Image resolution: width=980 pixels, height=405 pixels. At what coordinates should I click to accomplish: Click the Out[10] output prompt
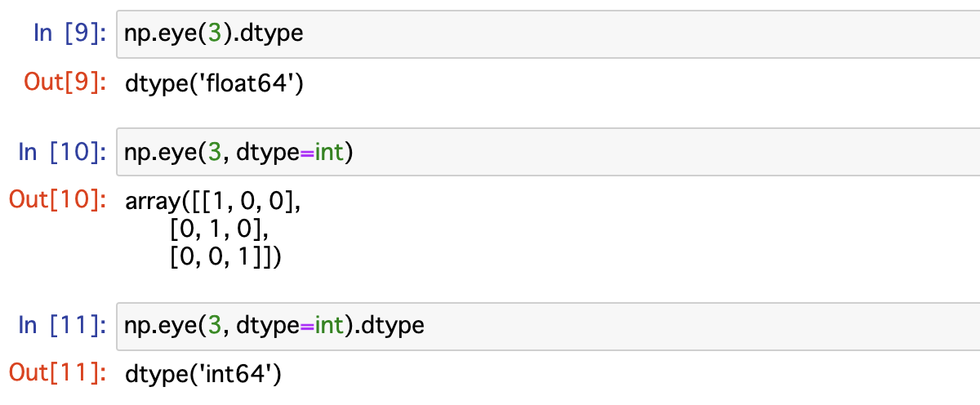57,201
